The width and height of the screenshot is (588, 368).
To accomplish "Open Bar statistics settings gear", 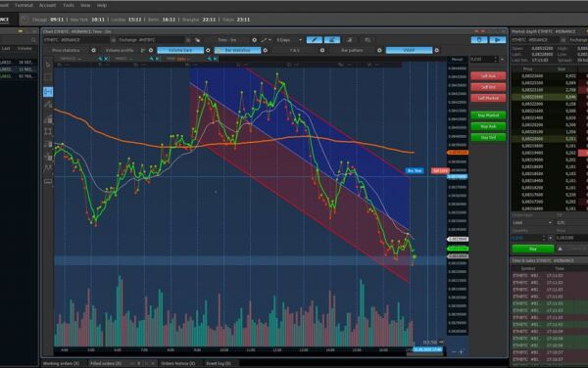I will [266, 50].
